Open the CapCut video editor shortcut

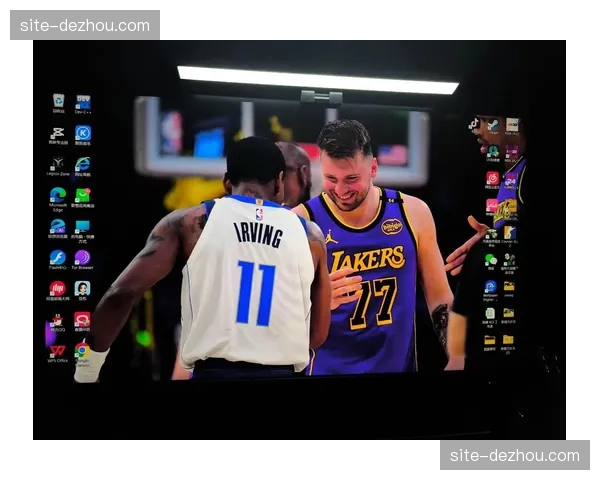point(58,133)
